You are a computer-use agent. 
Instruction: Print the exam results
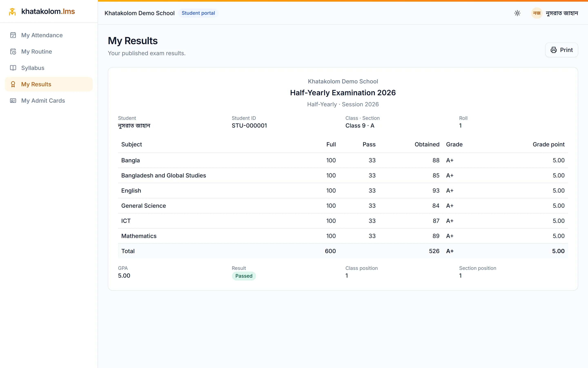click(x=561, y=50)
